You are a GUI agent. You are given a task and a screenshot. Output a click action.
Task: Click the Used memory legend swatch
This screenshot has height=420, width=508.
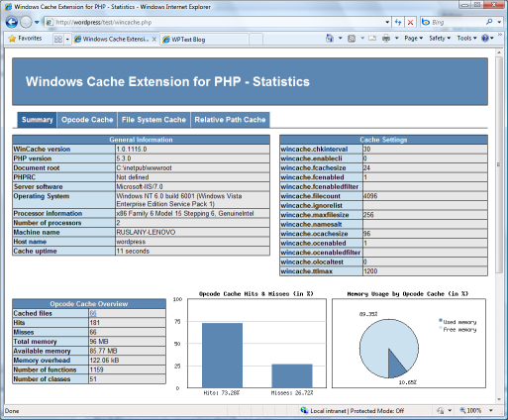pyautogui.click(x=441, y=320)
